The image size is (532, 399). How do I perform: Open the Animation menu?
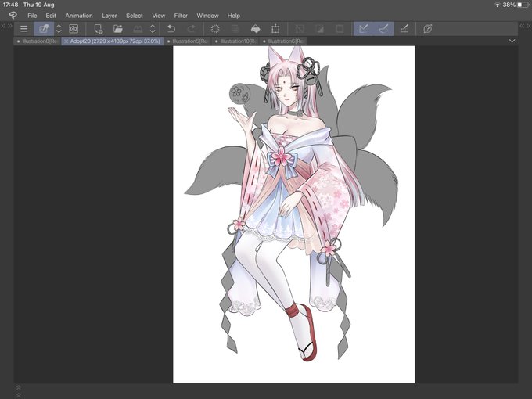coord(79,16)
